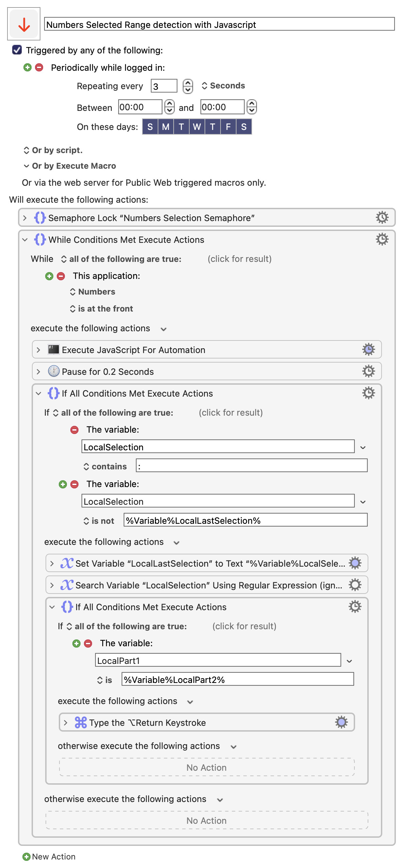
Task: Expand the Type the ⌥Return Keystroke action
Action: [x=66, y=722]
